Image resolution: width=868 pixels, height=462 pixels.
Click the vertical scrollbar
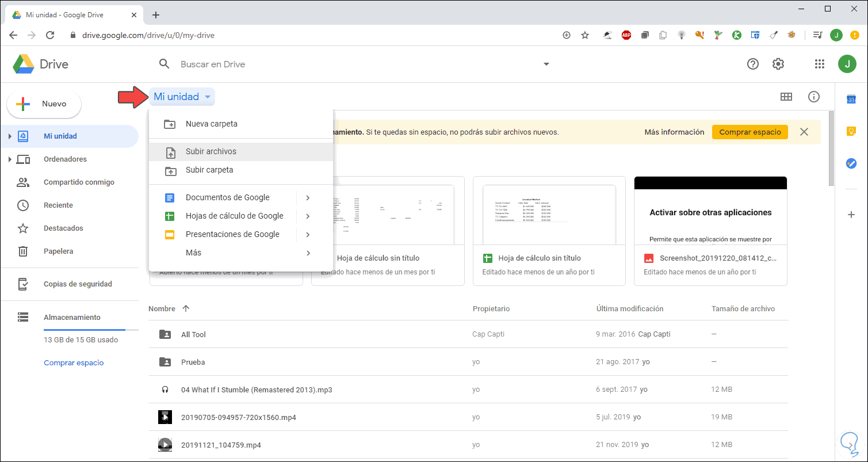tap(831, 148)
